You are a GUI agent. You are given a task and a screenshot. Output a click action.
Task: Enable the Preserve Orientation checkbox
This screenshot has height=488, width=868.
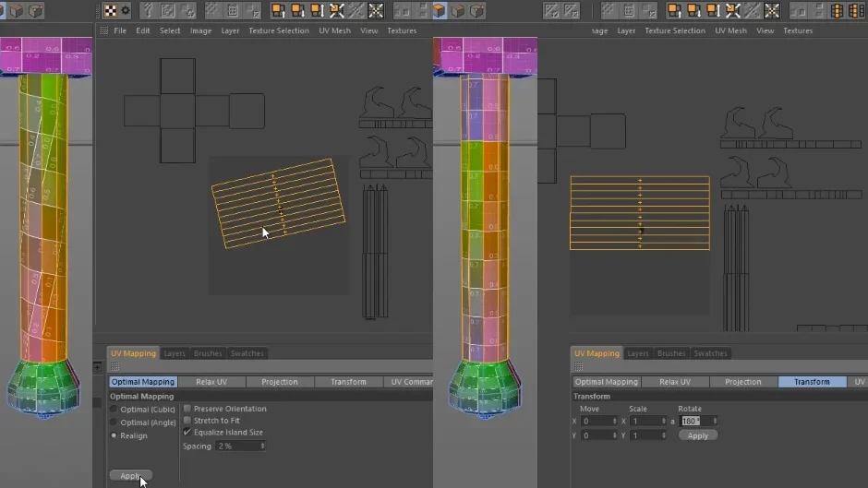[187, 409]
